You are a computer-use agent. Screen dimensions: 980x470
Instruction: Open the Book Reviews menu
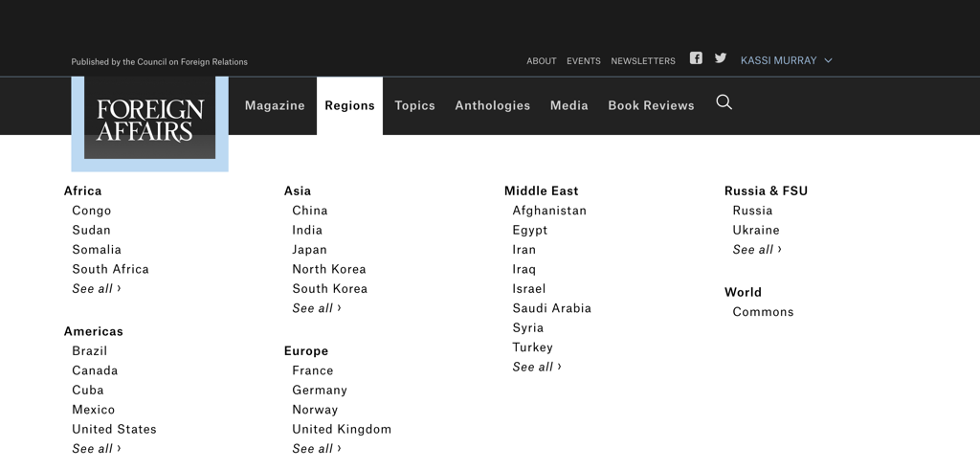pyautogui.click(x=651, y=105)
